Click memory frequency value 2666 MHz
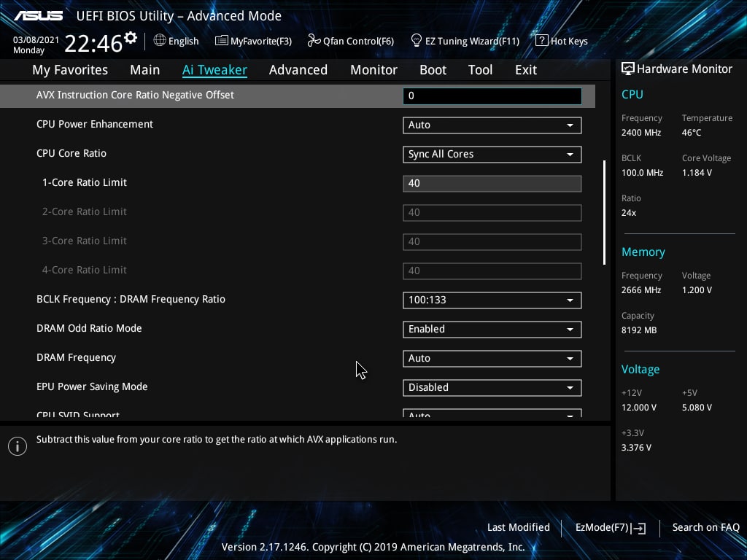This screenshot has height=560, width=747. coord(640,290)
